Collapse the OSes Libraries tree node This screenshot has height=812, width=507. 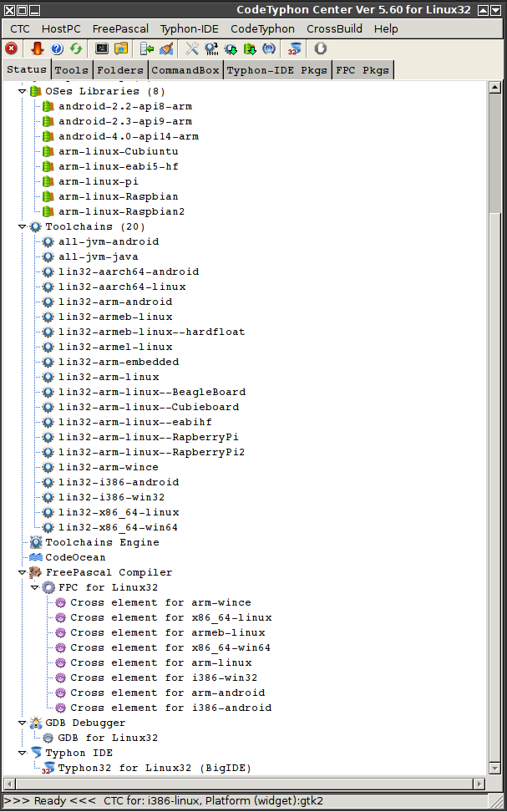click(x=23, y=92)
